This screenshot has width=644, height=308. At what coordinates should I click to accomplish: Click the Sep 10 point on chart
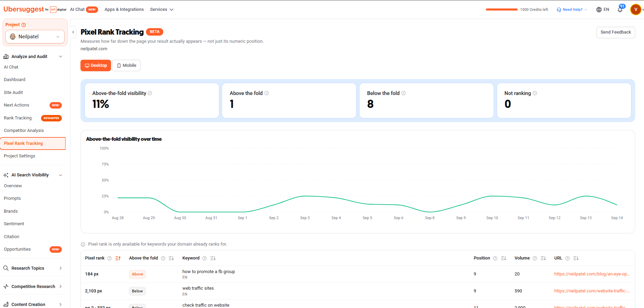coord(492,196)
